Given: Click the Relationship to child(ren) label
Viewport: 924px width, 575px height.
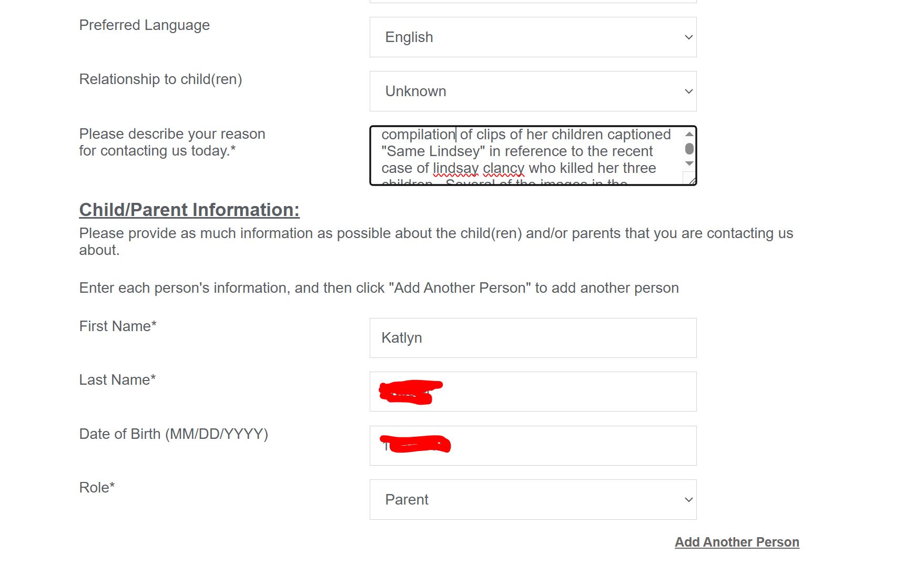Looking at the screenshot, I should pyautogui.click(x=160, y=79).
